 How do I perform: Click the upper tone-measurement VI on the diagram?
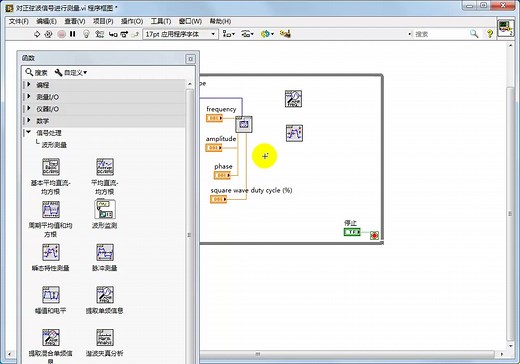pos(293,99)
